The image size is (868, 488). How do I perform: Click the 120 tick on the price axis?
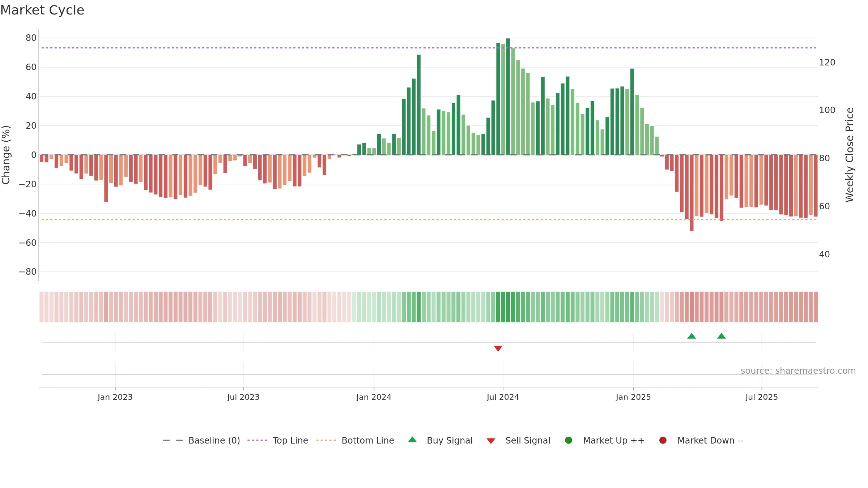coord(827,63)
